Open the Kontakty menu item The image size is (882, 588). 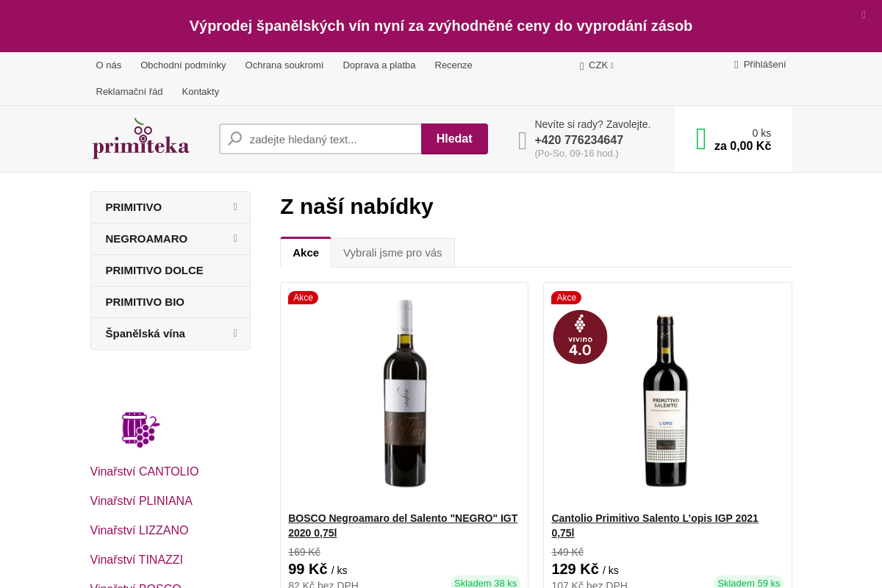point(200,91)
